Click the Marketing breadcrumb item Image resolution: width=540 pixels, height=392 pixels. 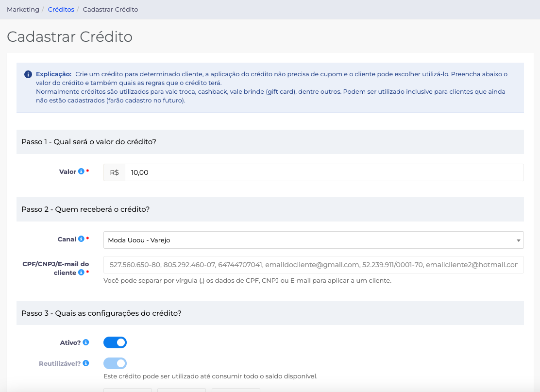pyautogui.click(x=23, y=10)
